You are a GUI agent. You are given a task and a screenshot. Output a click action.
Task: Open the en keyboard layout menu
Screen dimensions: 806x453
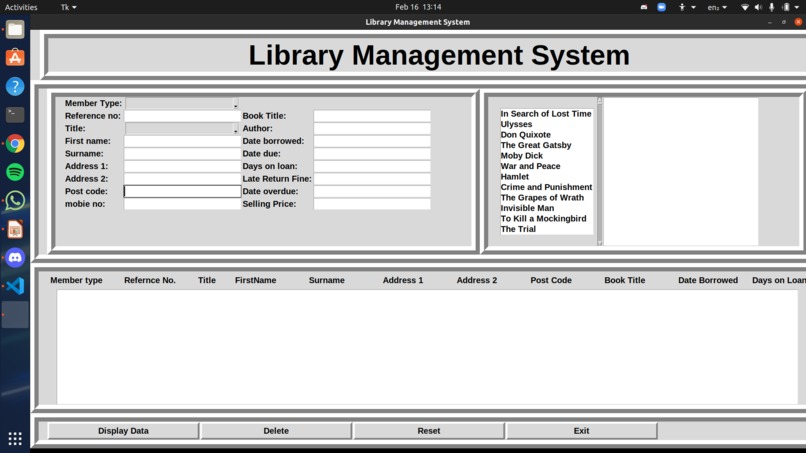point(717,7)
